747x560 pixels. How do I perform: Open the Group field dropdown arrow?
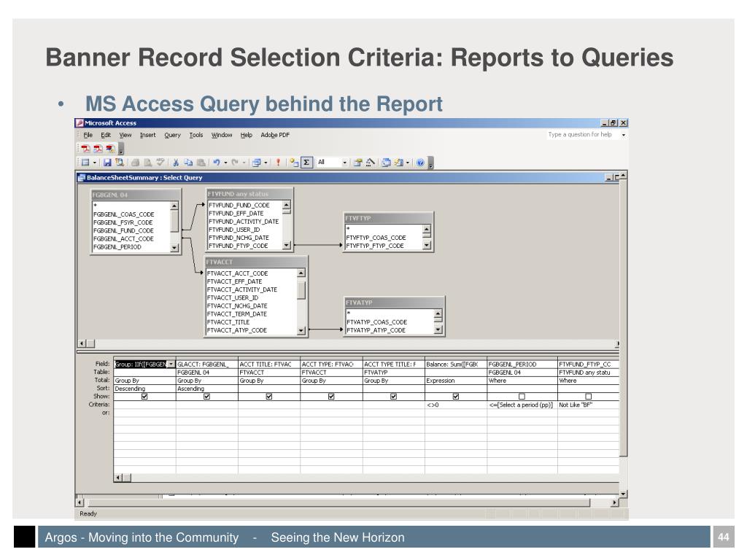point(171,365)
